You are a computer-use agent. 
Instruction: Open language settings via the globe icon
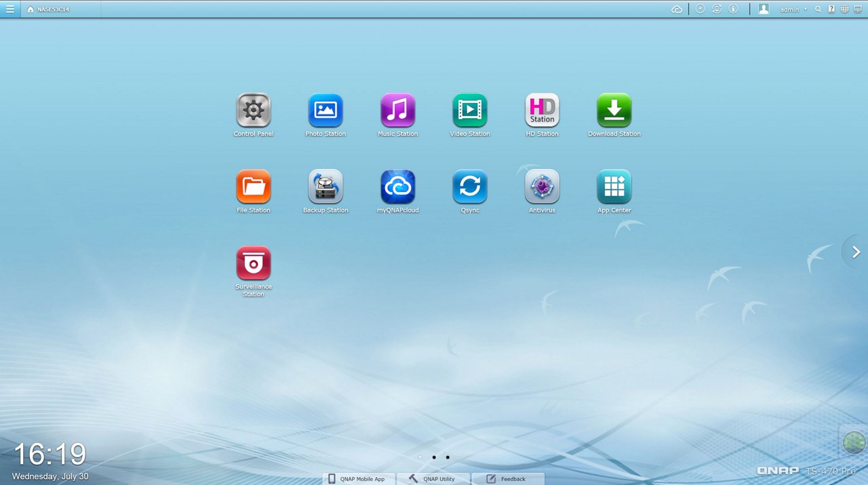pos(844,9)
